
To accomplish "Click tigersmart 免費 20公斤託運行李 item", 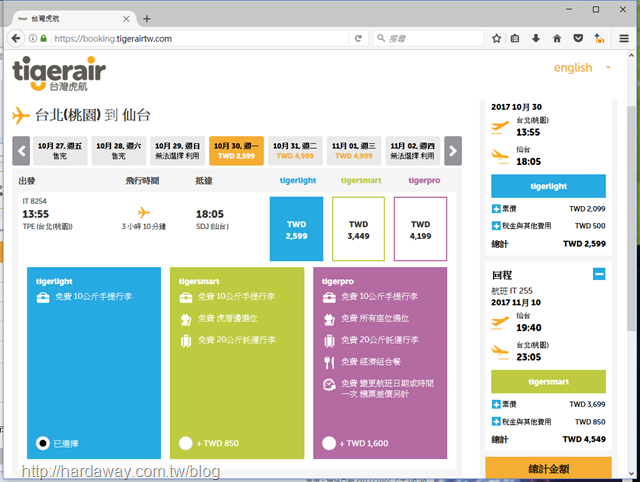I will 236,340.
